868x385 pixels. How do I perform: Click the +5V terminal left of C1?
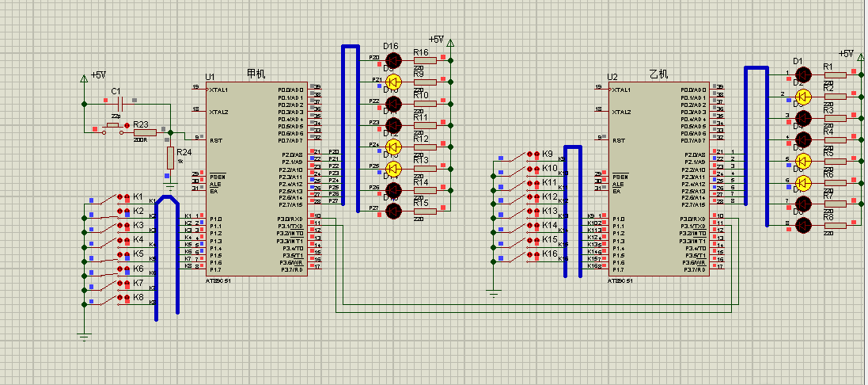[x=84, y=79]
